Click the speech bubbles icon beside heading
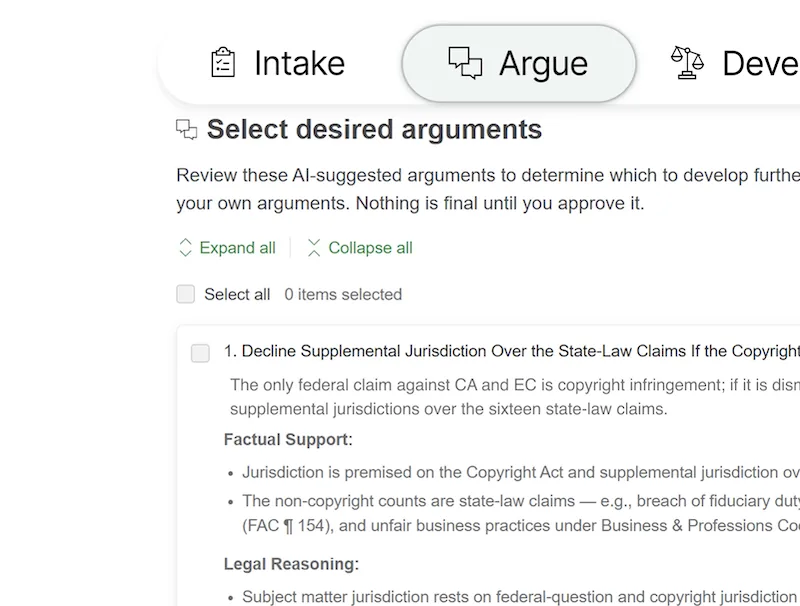Viewport: 800px width, 606px height. [x=187, y=130]
